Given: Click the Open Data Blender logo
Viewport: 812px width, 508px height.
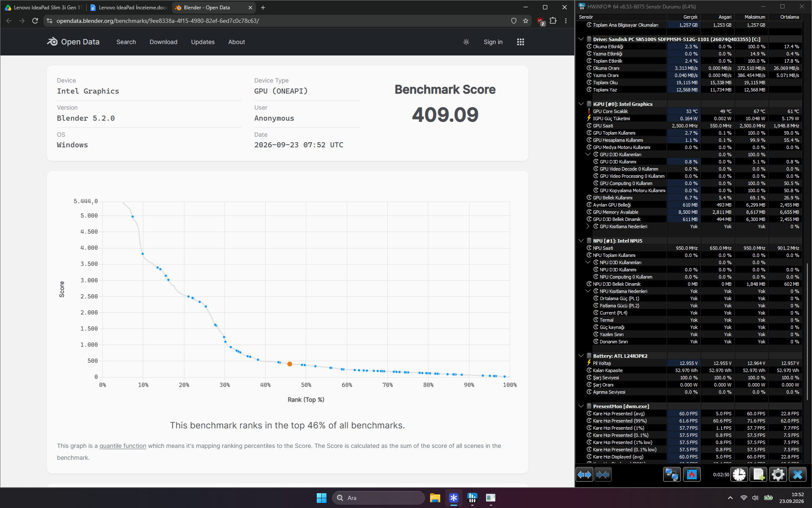Looking at the screenshot, I should (73, 41).
